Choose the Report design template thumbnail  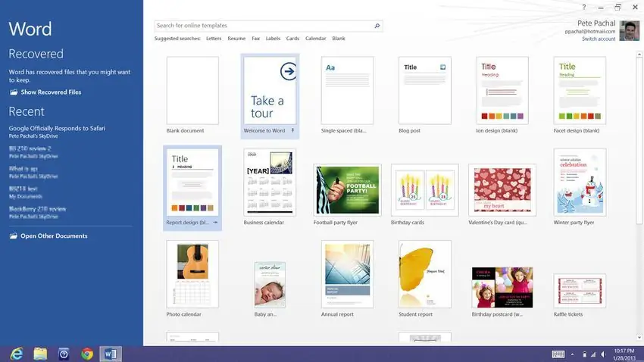pyautogui.click(x=192, y=183)
